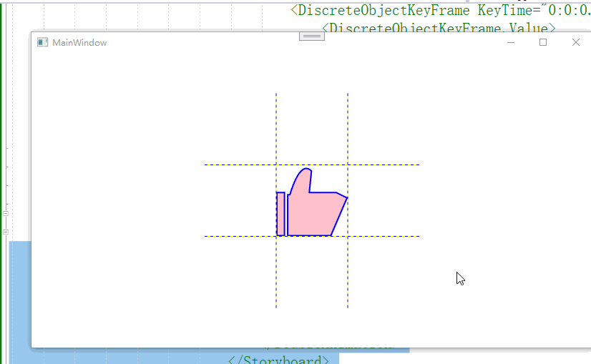Maximize the MainWindow window
This screenshot has height=364, width=591.
pyautogui.click(x=543, y=43)
